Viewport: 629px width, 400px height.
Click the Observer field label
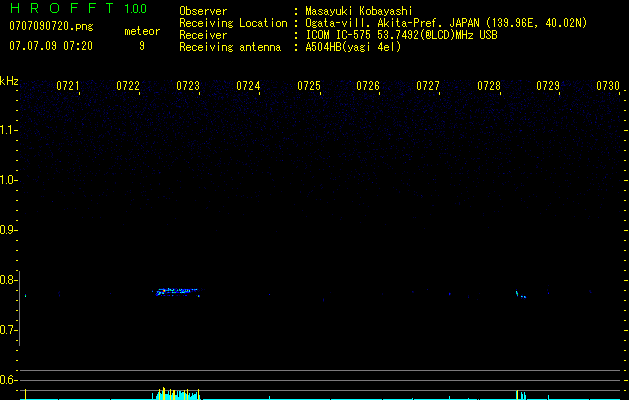203,11
